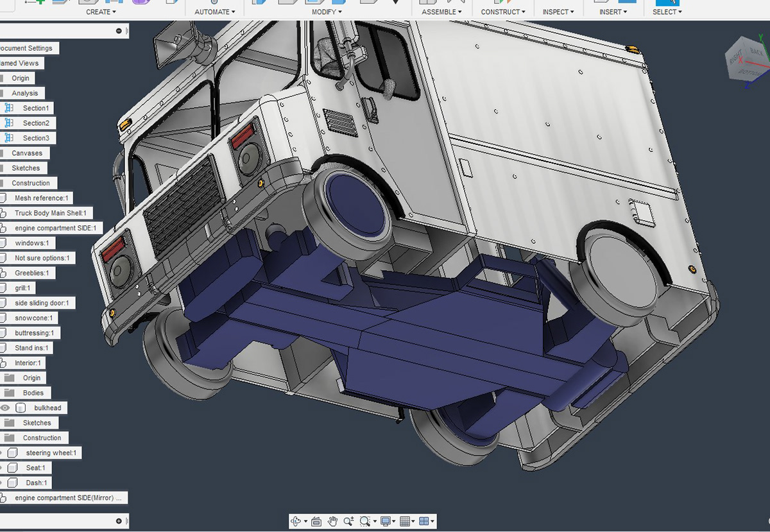Expand the Dash:1 tree node

coord(2,483)
